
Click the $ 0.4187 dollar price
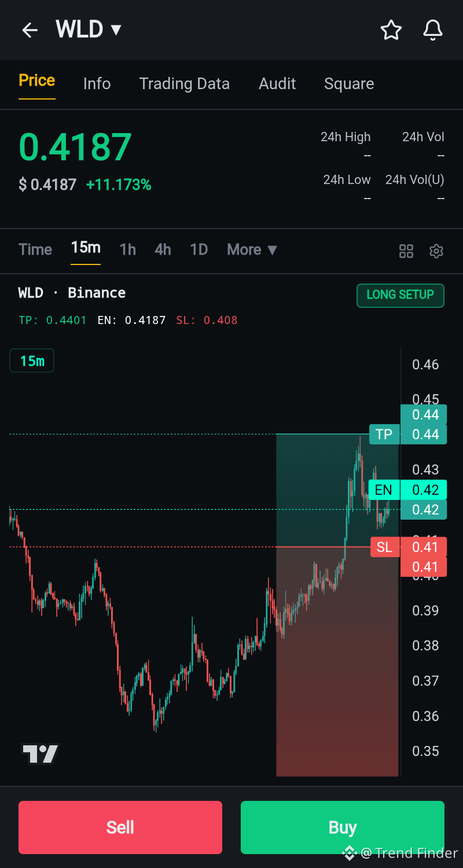coord(47,185)
